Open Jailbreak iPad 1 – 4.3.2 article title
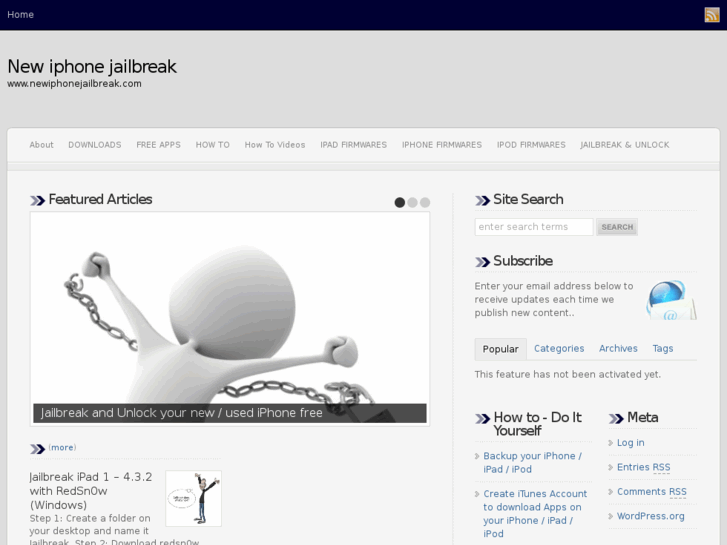This screenshot has height=545, width=727. pos(91,491)
